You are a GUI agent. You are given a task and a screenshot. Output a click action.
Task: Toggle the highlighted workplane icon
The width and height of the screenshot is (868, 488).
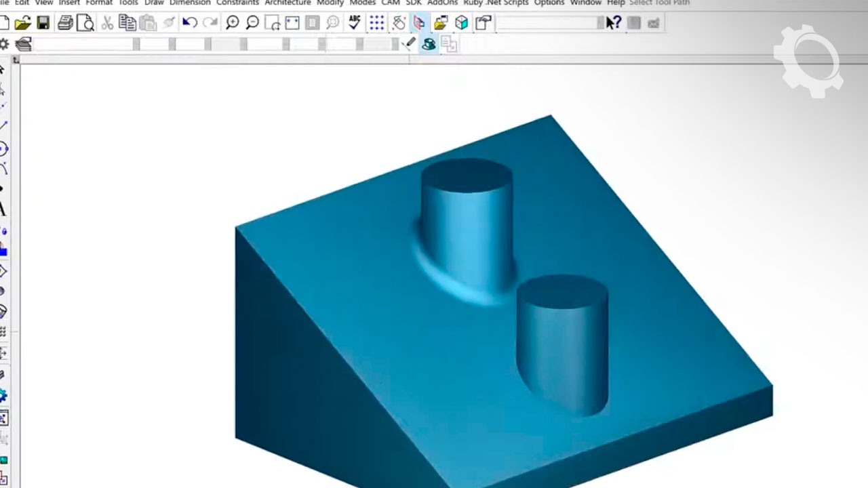[419, 23]
